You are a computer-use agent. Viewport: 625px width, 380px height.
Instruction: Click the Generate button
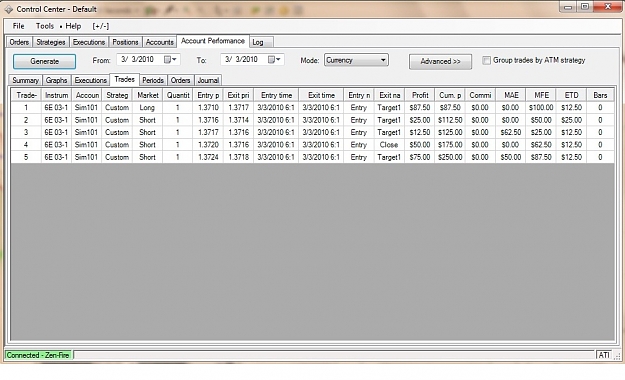pyautogui.click(x=44, y=61)
